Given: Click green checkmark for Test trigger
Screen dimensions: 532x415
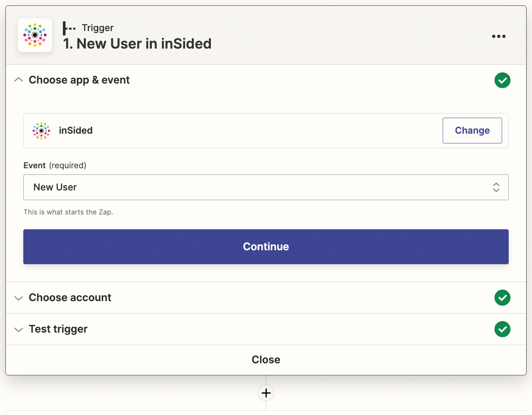Looking at the screenshot, I should click(x=502, y=329).
